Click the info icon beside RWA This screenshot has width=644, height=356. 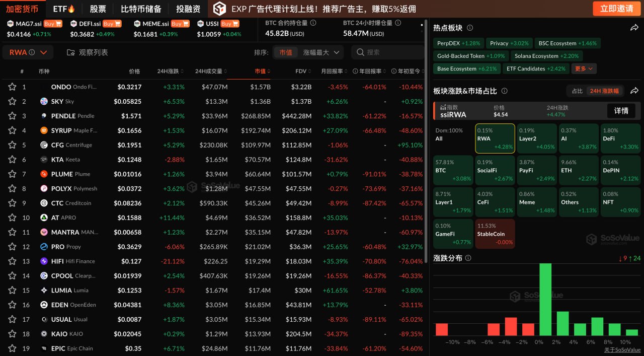point(32,52)
